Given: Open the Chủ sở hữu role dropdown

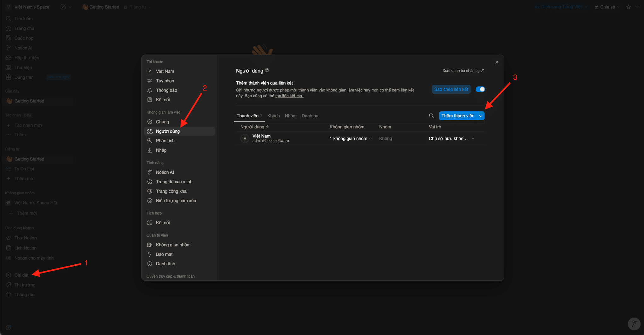Looking at the screenshot, I should point(451,138).
